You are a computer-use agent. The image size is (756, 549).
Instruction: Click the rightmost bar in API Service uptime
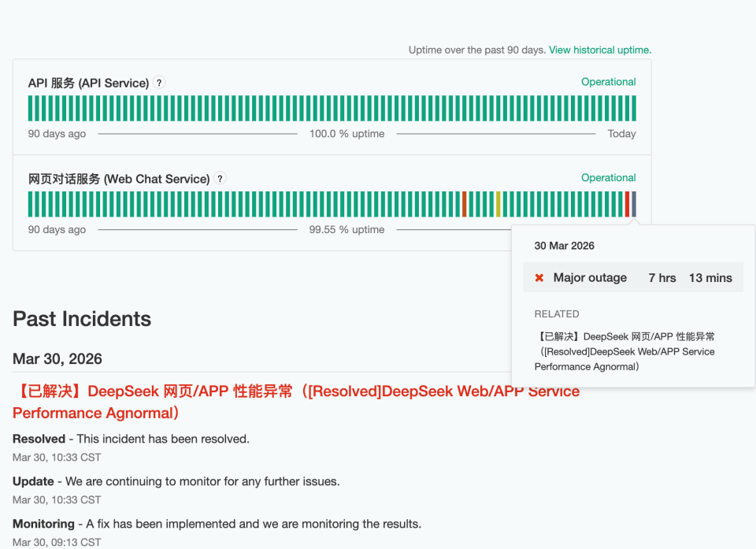634,108
